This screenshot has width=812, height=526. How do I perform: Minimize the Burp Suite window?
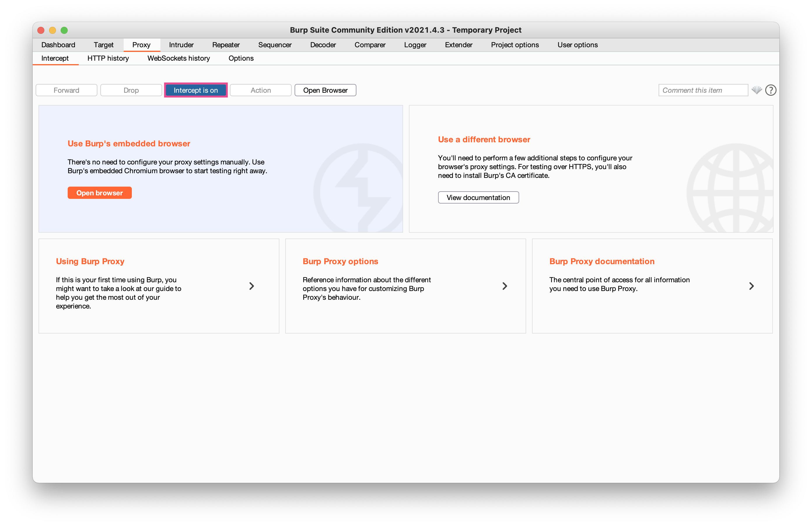(x=52, y=30)
